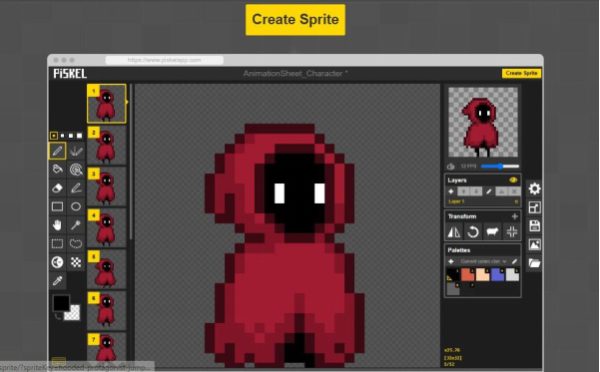
Task: Select the Dithering tool
Action: (x=76, y=262)
